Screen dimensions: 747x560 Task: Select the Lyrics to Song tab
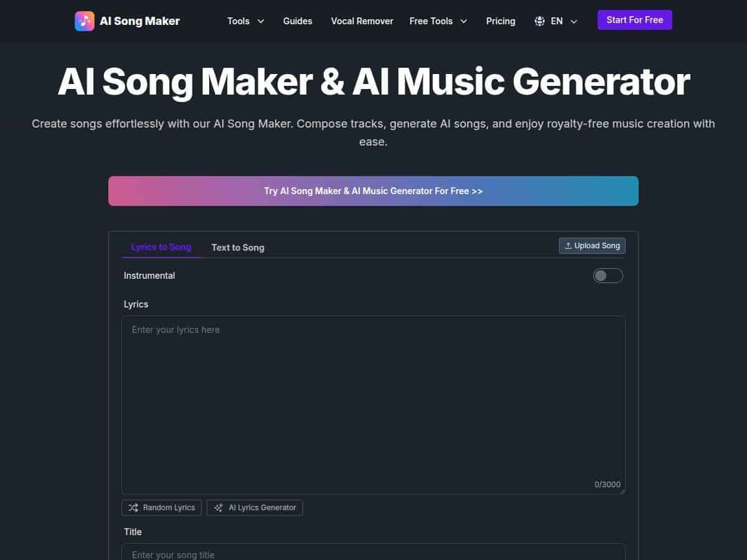click(161, 247)
